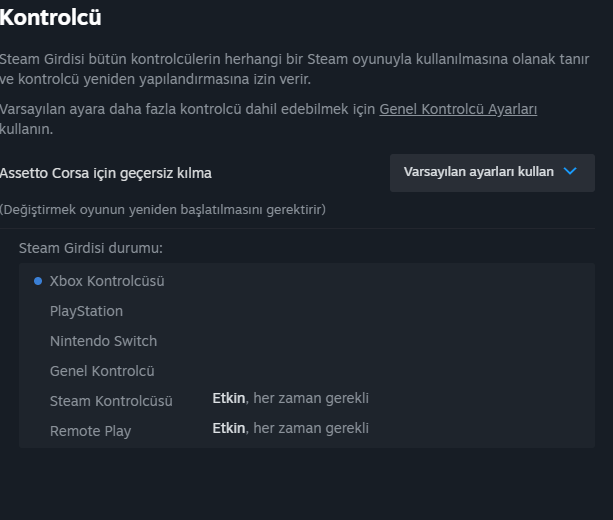The height and width of the screenshot is (520, 613).
Task: Click the restart-required note under the override
Action: (162, 209)
